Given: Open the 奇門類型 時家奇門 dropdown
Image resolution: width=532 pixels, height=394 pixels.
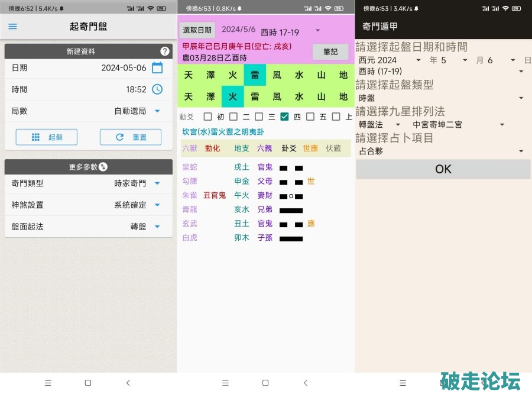Looking at the screenshot, I should tap(157, 183).
